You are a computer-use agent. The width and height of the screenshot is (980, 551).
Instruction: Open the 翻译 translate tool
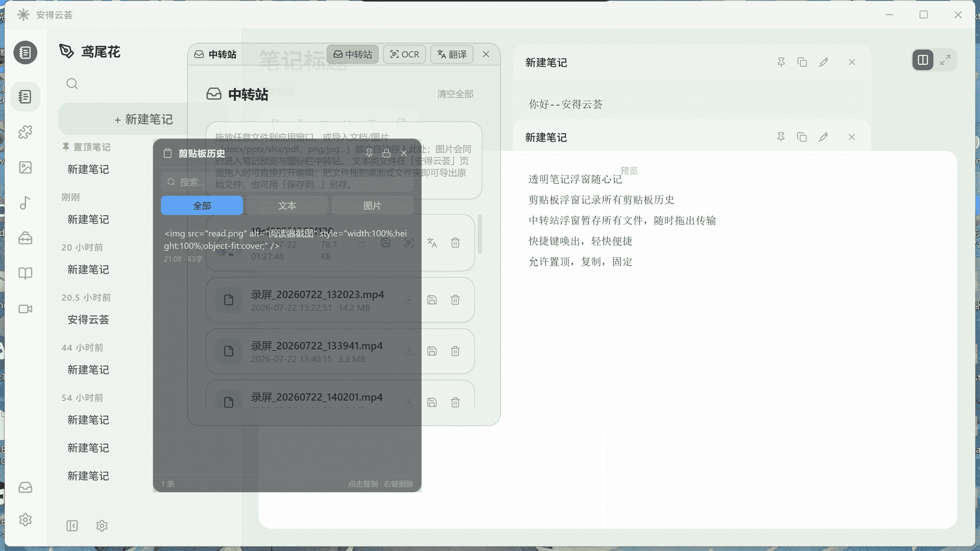(452, 55)
